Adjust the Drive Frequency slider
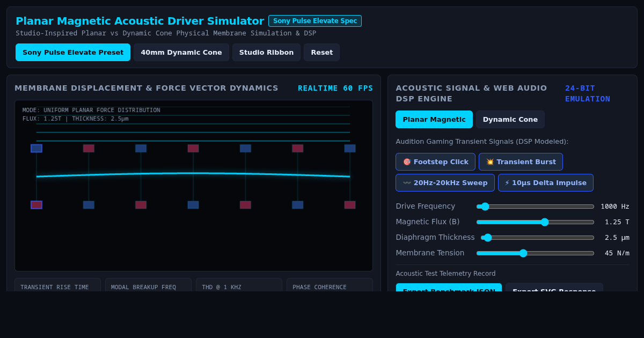The image size is (644, 338). point(535,207)
